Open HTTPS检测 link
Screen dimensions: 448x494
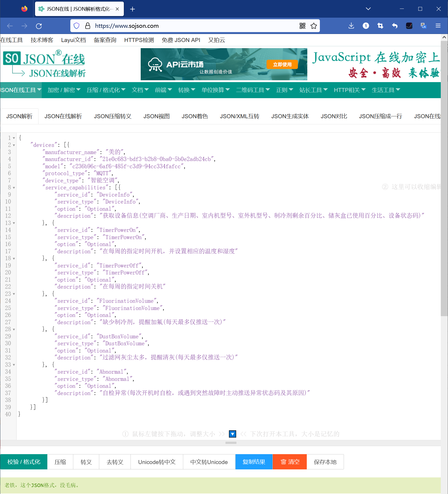(x=139, y=40)
